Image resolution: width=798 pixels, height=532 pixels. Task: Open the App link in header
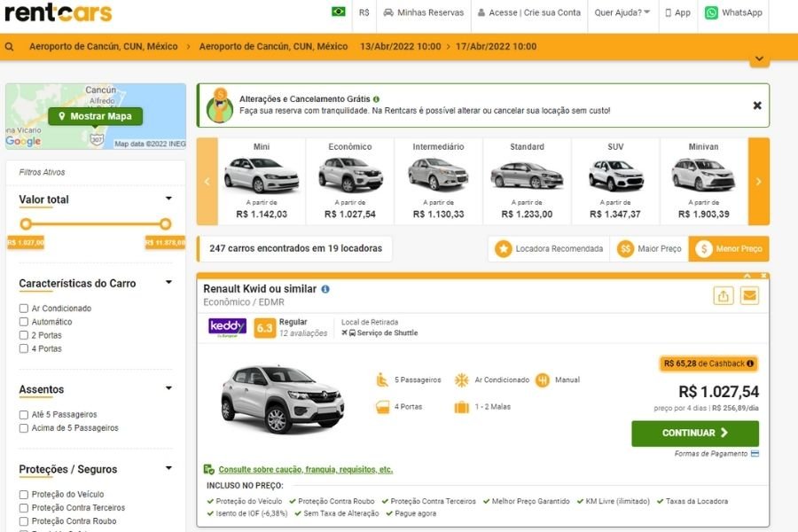[x=678, y=12]
